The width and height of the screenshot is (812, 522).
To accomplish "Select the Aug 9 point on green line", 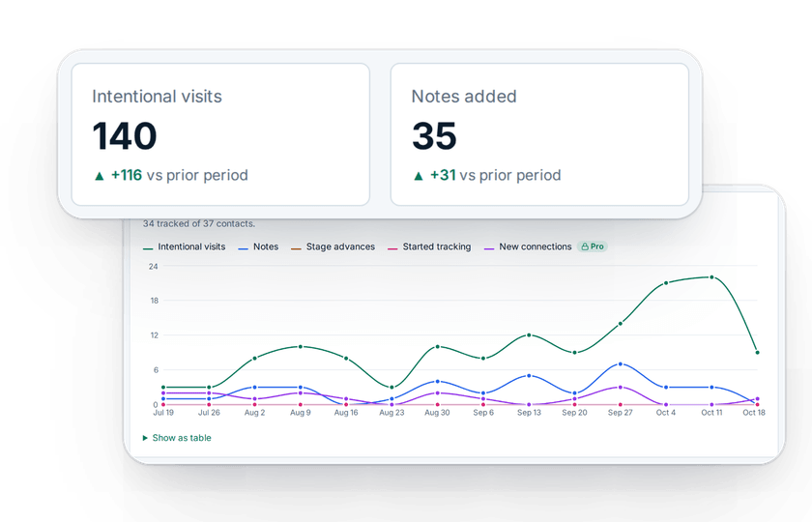I will click(301, 346).
